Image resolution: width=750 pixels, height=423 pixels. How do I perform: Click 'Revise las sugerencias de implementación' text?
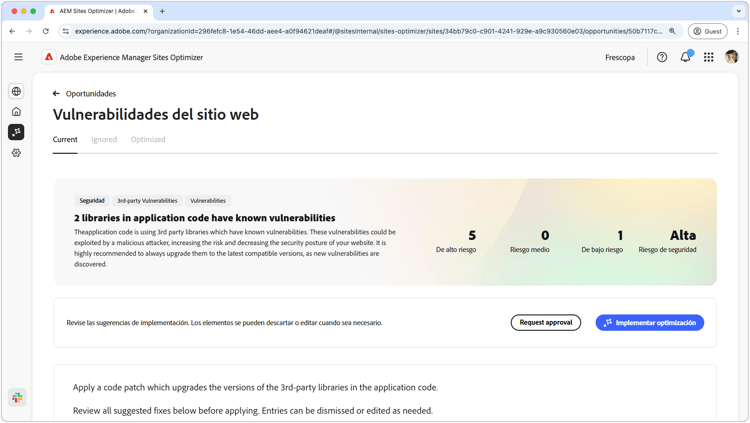224,323
